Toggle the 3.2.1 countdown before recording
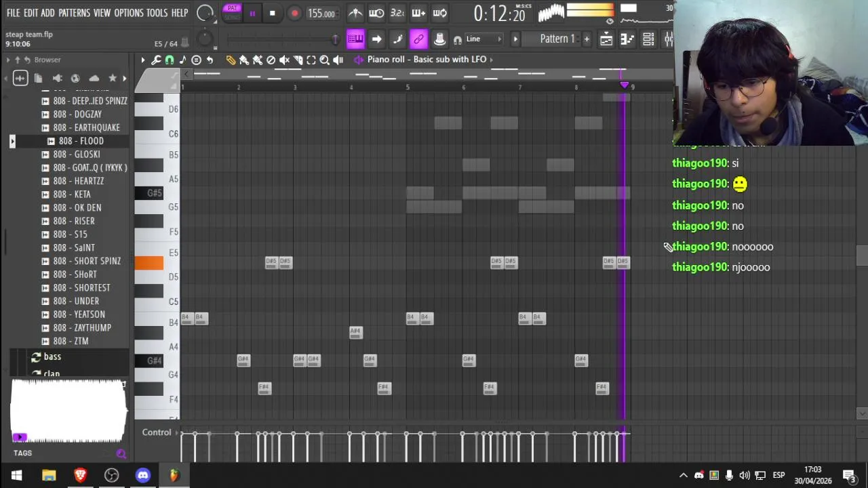The image size is (868, 488). tap(397, 13)
